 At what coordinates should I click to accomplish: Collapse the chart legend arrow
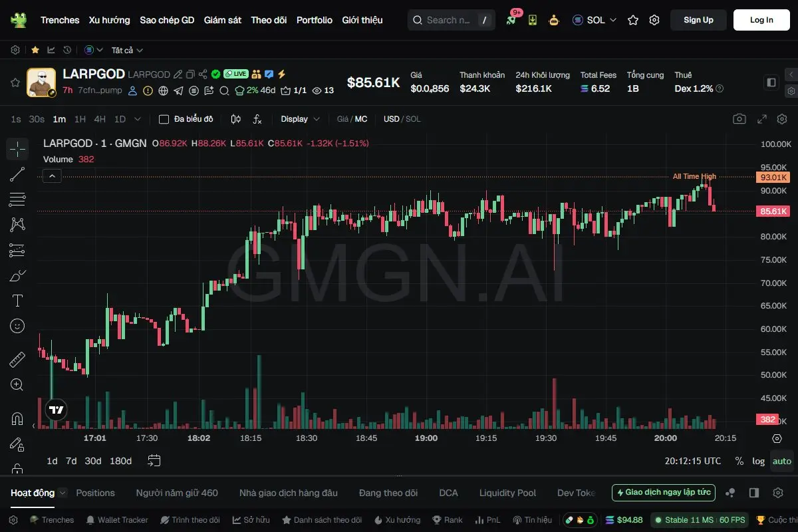click(52, 176)
